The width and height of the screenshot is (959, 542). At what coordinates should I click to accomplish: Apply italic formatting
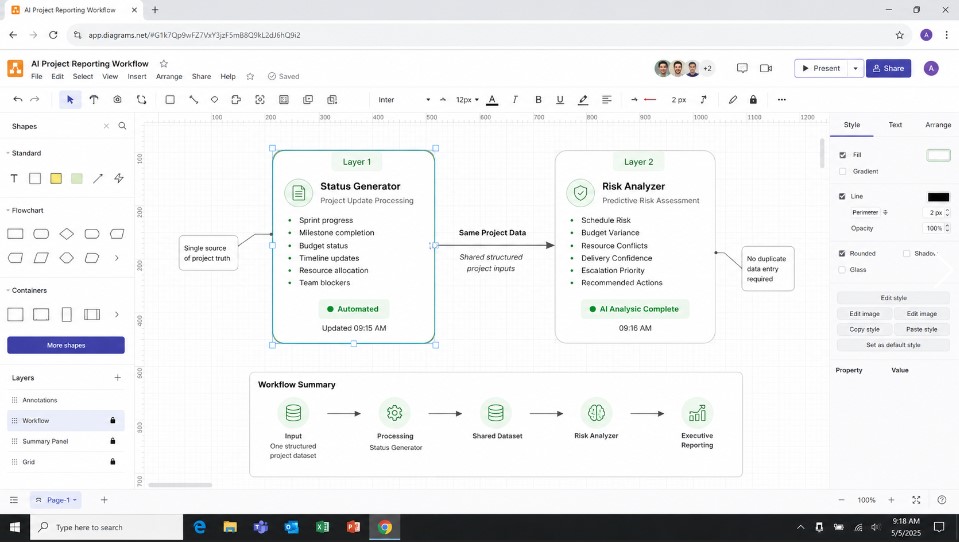coord(515,100)
